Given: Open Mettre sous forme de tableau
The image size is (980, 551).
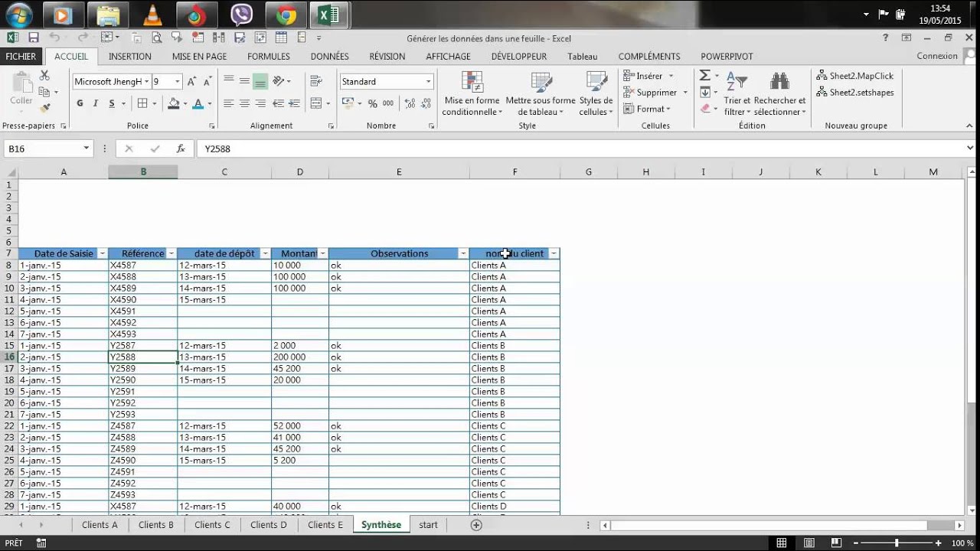Looking at the screenshot, I should pos(541,95).
